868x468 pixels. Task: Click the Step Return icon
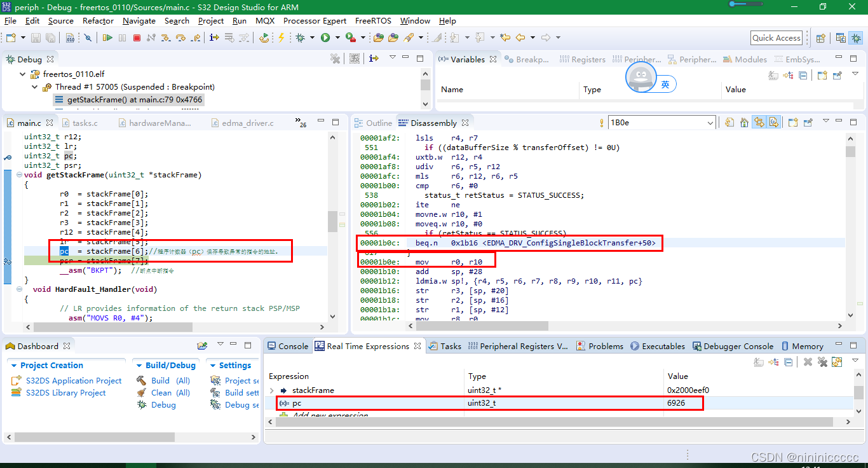(x=196, y=38)
